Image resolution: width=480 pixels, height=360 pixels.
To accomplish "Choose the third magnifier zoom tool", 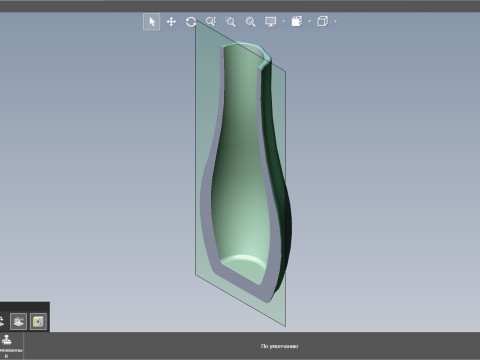I will pyautogui.click(x=250, y=22).
